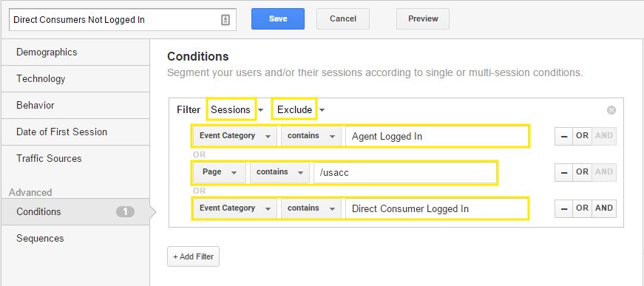Screen dimensions: 644x286
Task: Add OR condition after the /usacc row
Action: 582,172
